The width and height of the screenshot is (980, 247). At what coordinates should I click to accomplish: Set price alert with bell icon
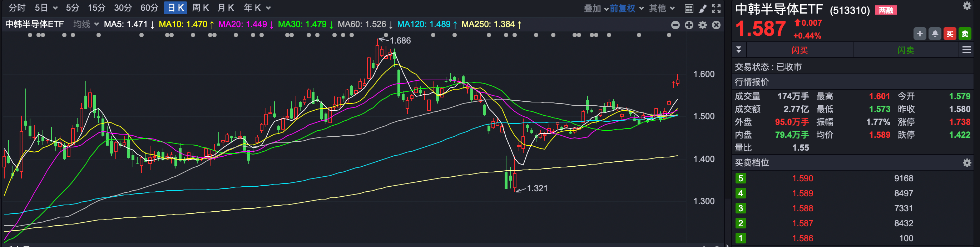point(935,34)
